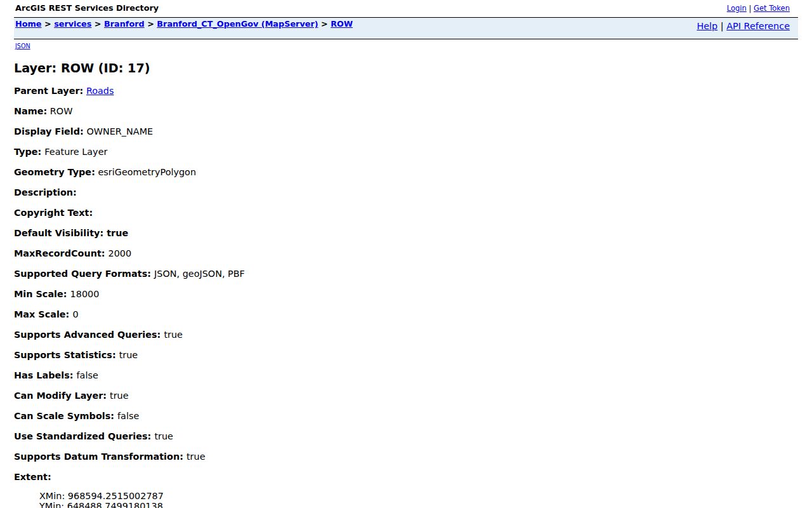
Task: Select the Min Scale value 18000
Action: click(84, 294)
